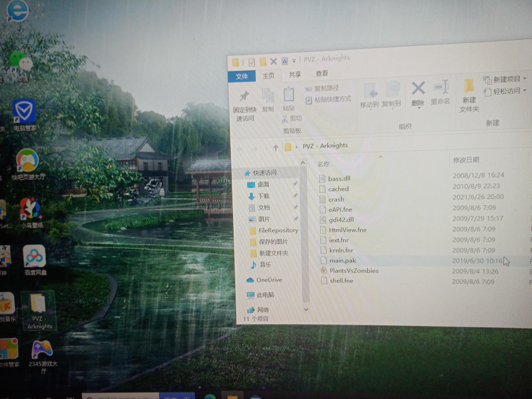
Task: Switch to the 查看 ribbon tab
Action: 322,73
